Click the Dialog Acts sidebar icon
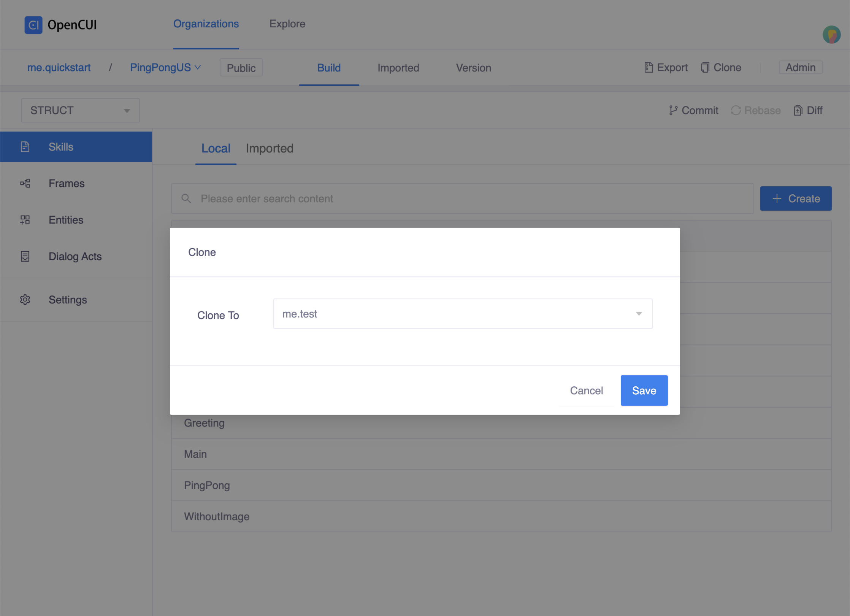850x616 pixels. [25, 256]
